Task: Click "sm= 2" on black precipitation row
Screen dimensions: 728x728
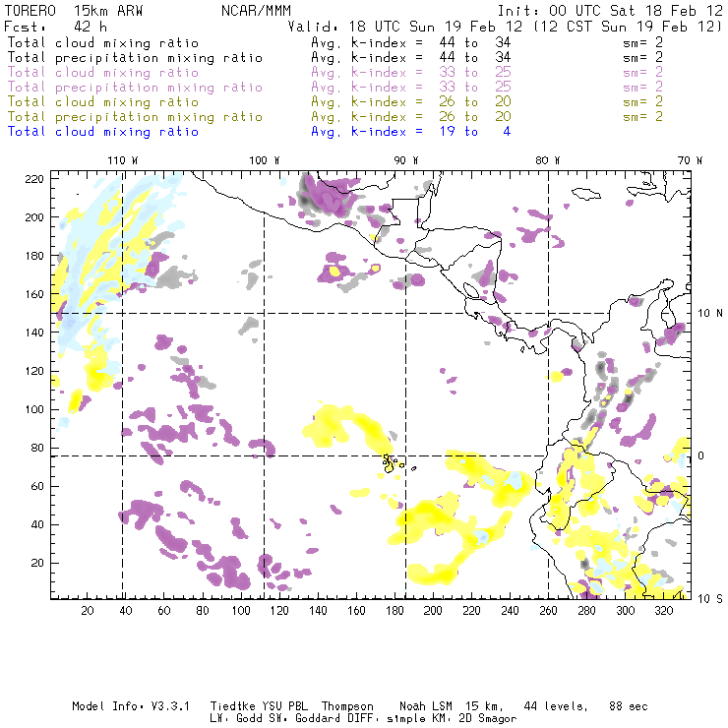Action: (x=642, y=58)
